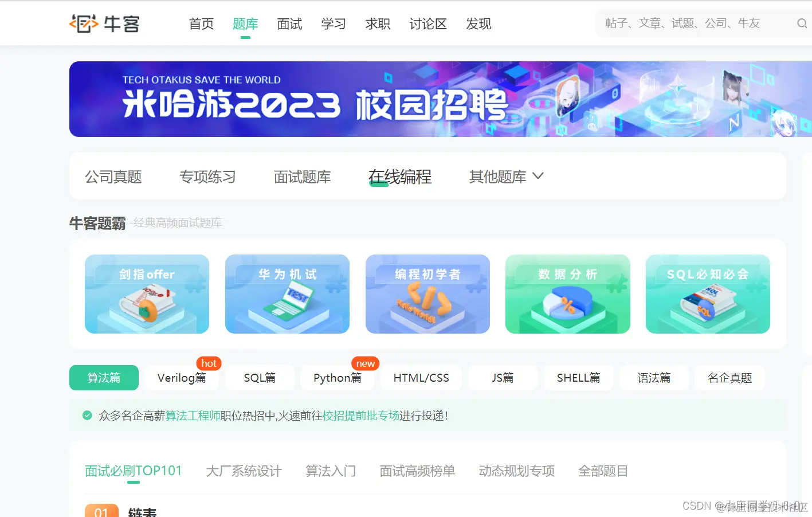The image size is (812, 517).
Task: Open the 学习 nav item
Action: [334, 24]
